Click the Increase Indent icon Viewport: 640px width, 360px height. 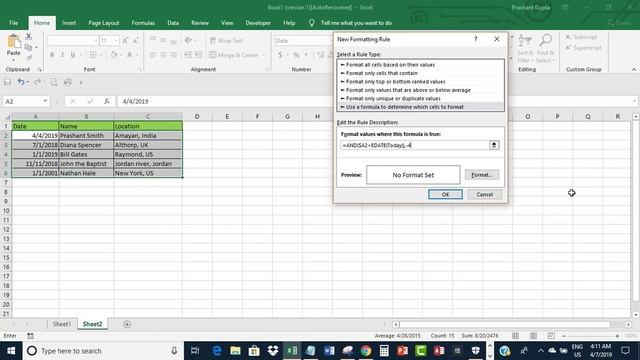(198, 55)
